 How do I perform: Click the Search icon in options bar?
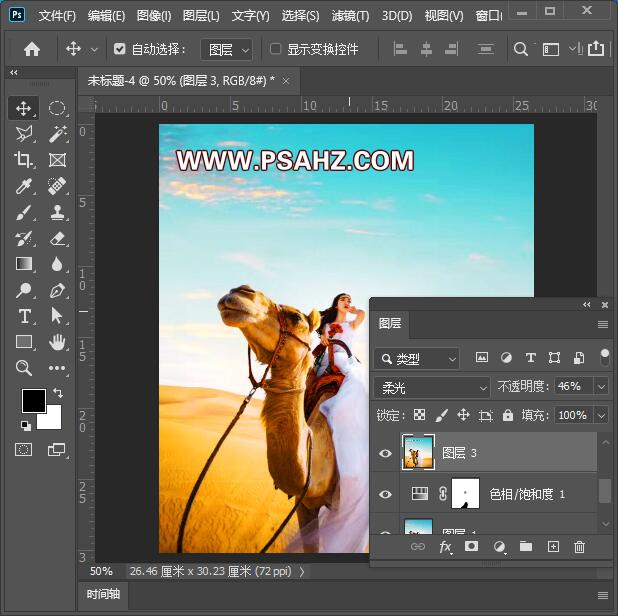pyautogui.click(x=521, y=49)
